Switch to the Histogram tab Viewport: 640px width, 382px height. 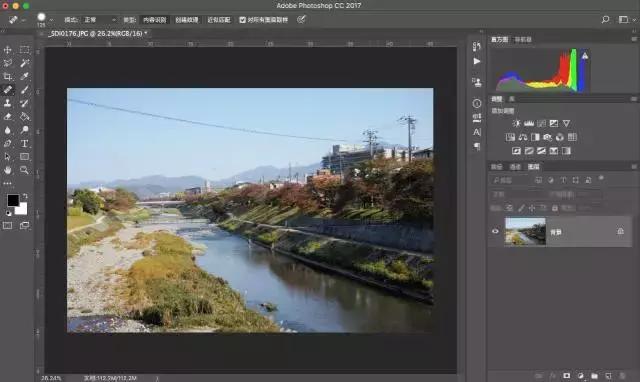tap(500, 39)
